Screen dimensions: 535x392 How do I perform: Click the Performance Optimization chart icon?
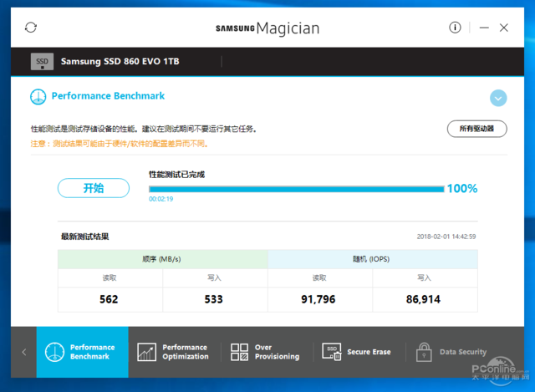pyautogui.click(x=147, y=352)
